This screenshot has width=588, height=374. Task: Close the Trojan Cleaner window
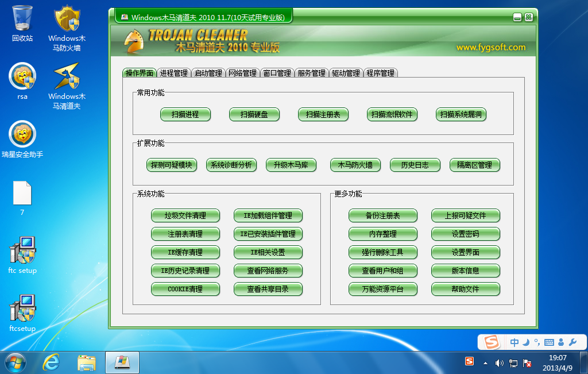529,17
